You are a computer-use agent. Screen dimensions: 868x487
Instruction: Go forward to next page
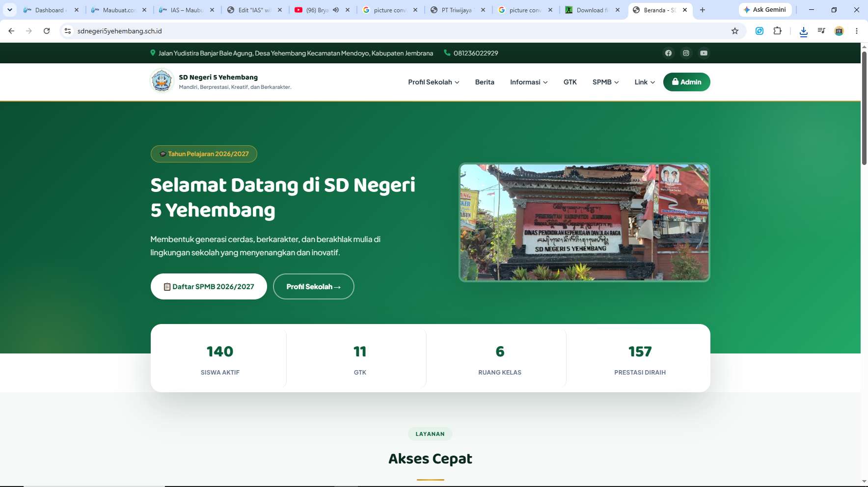(29, 31)
